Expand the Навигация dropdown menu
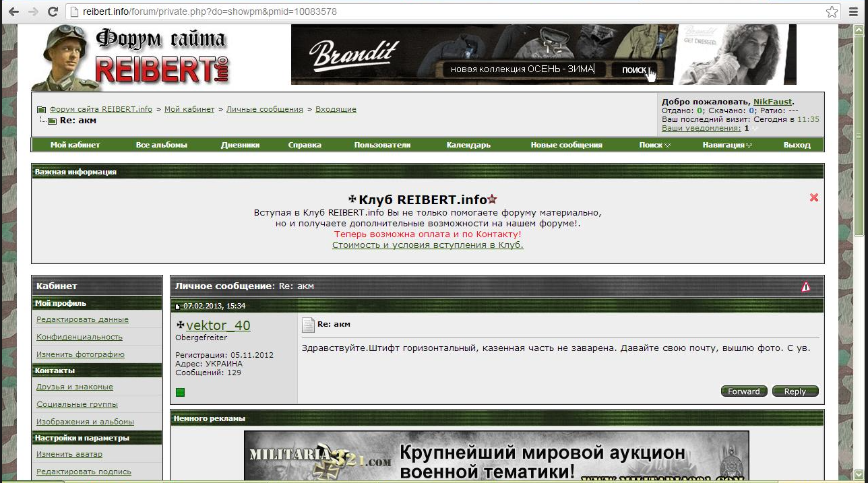Image resolution: width=868 pixels, height=483 pixels. point(727,145)
